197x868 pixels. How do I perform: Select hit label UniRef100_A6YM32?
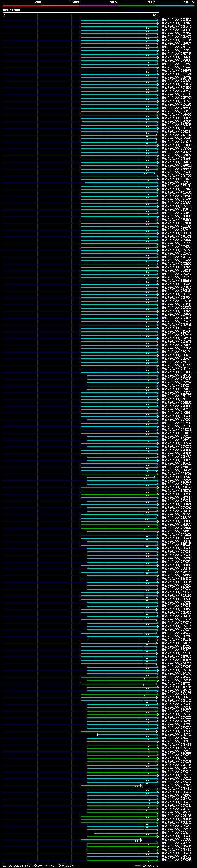[177, 88]
